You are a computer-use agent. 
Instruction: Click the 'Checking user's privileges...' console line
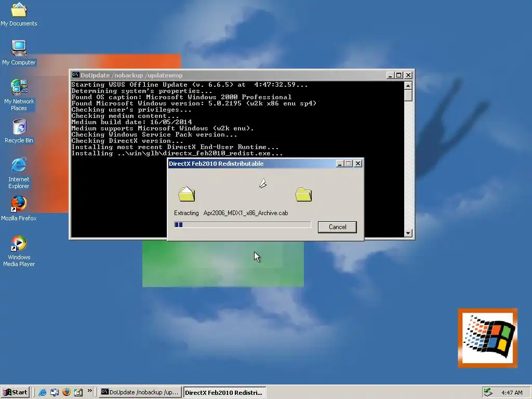point(131,110)
